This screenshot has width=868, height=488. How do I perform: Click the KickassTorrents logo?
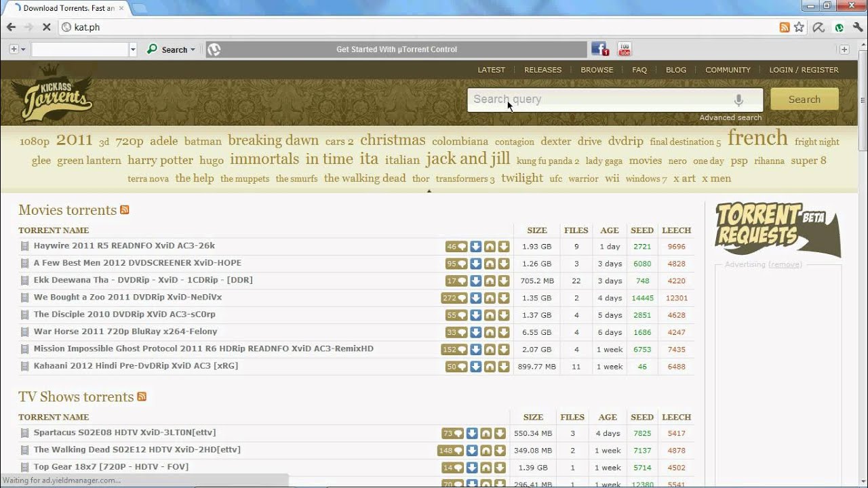56,95
